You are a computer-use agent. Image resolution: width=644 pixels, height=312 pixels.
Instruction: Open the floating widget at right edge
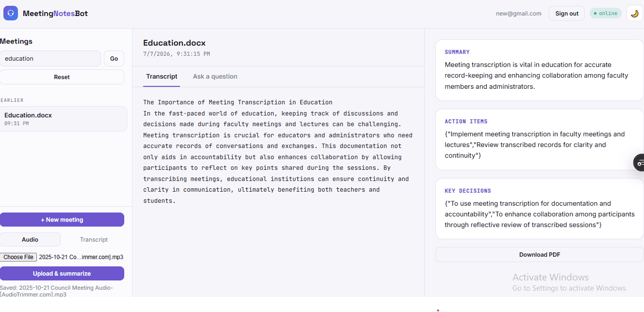tap(639, 163)
